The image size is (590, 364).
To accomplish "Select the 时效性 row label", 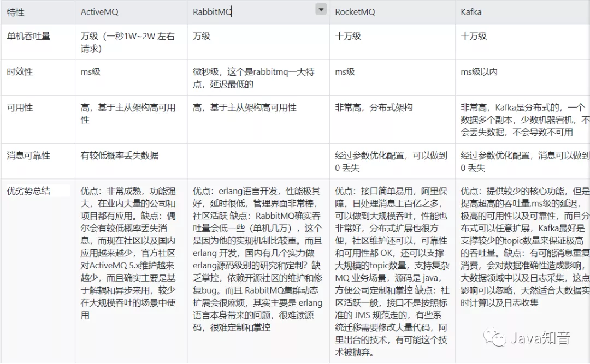I will click(x=21, y=71).
